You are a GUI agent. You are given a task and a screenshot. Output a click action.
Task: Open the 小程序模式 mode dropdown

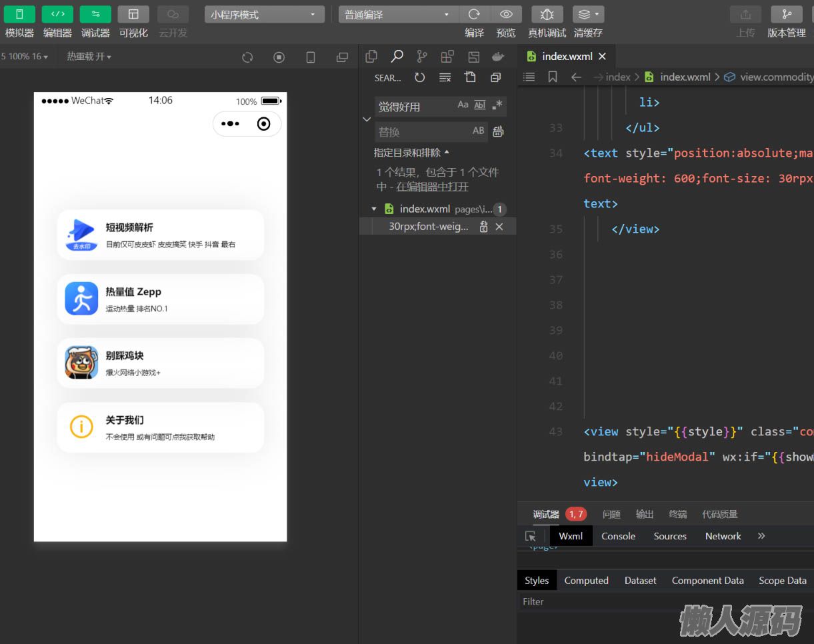point(264,14)
